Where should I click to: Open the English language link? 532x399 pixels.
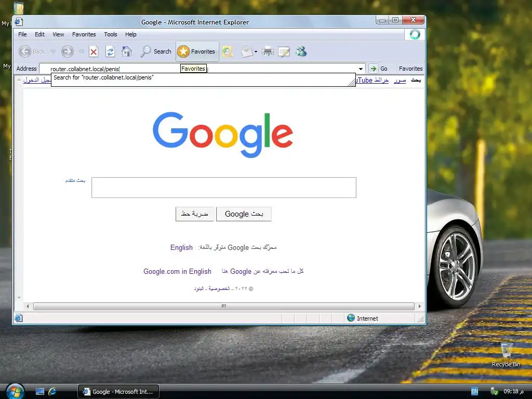(x=181, y=247)
